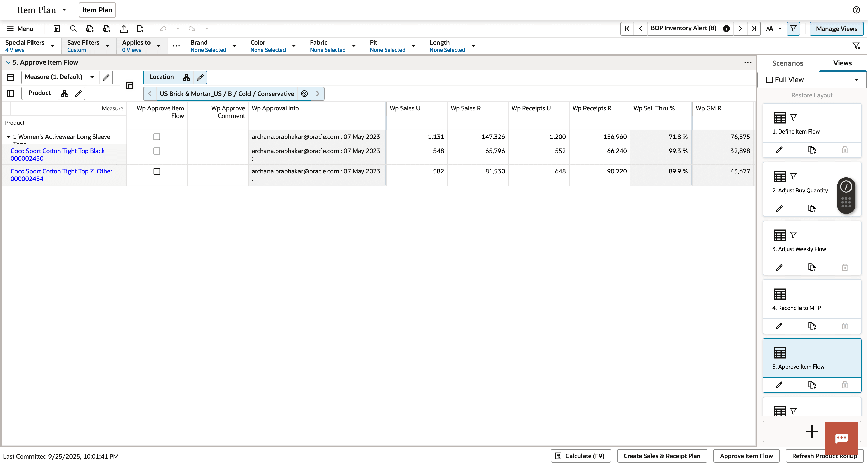Click the pencil icon beside the Location tile
The image size is (868, 465).
(200, 77)
